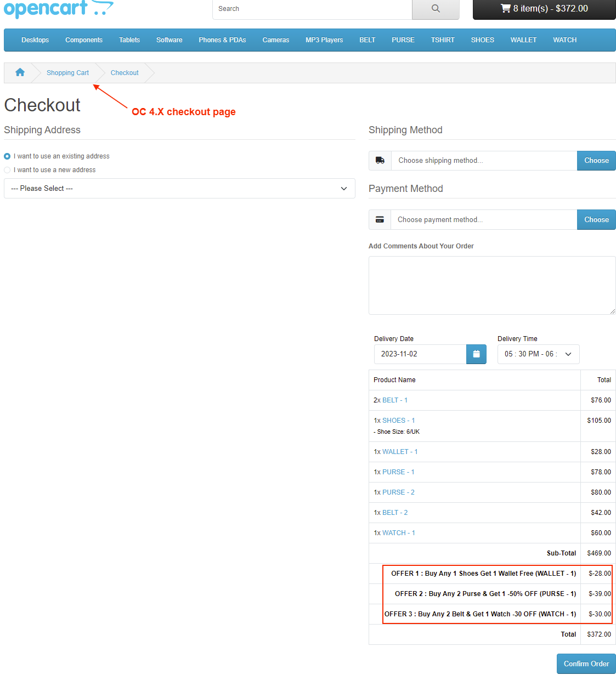Click the home icon in breadcrumb
This screenshot has height=675, width=616.
pos(20,72)
